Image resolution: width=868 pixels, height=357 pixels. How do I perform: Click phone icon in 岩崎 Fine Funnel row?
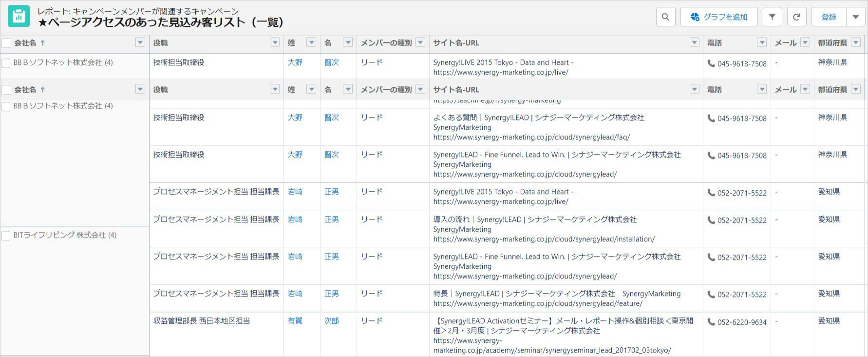coord(711,257)
